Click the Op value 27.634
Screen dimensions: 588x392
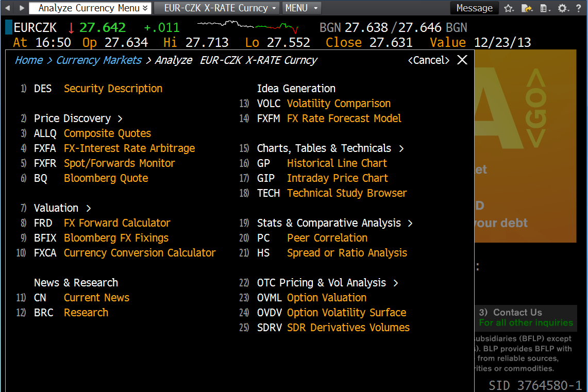126,42
